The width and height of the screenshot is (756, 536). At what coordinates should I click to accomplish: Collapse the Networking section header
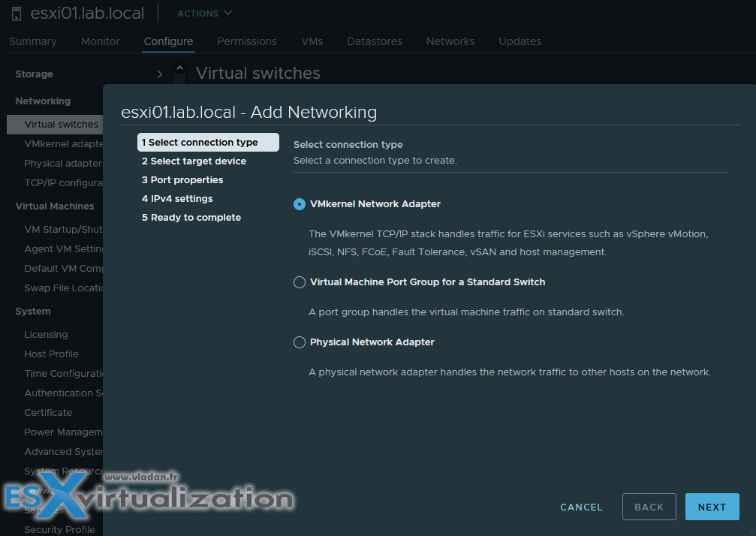(x=43, y=101)
